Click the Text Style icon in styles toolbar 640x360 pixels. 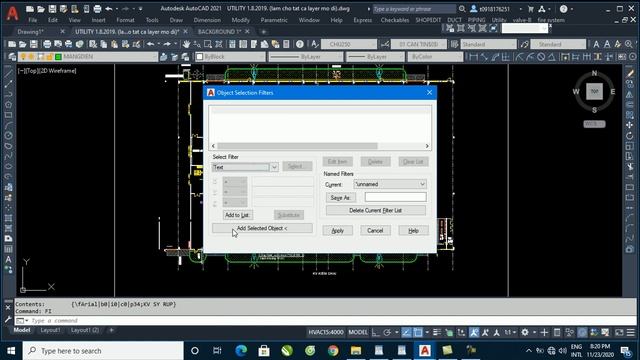315,44
